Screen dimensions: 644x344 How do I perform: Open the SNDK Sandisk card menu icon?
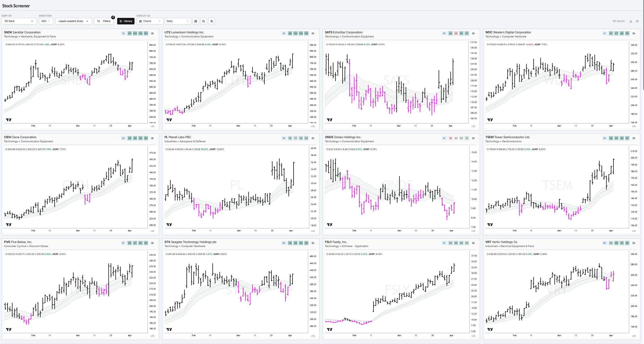[152, 33]
